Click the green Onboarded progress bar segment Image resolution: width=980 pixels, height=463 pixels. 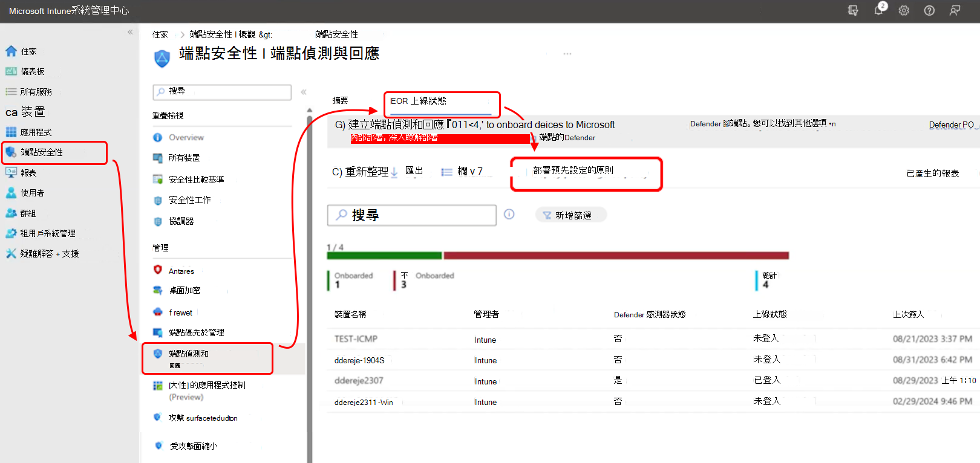tap(384, 256)
